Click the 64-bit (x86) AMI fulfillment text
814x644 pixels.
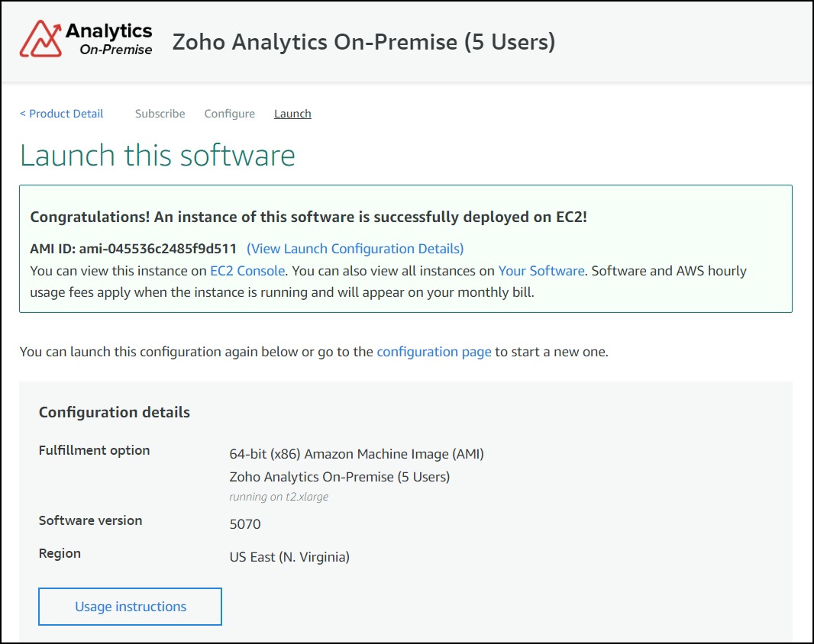(357, 453)
